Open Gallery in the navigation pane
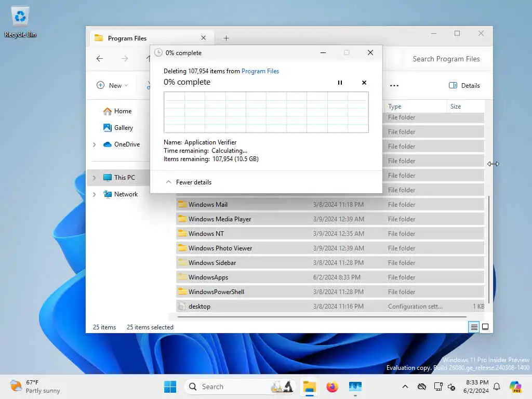Image resolution: width=532 pixels, height=399 pixels. click(x=118, y=128)
